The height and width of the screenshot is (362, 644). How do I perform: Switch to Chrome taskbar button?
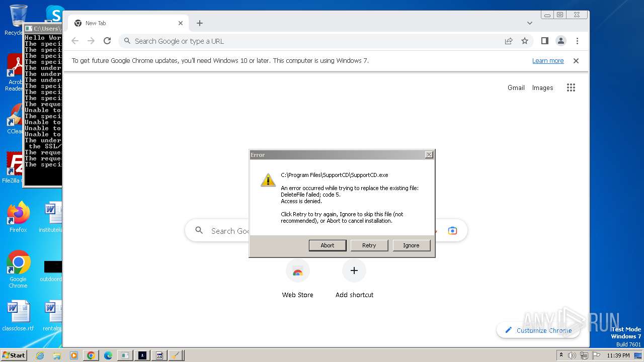coord(91,355)
